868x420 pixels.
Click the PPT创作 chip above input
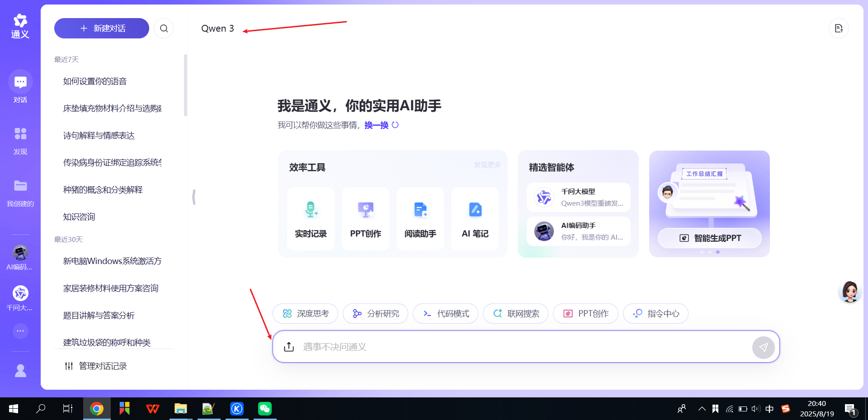pyautogui.click(x=585, y=314)
